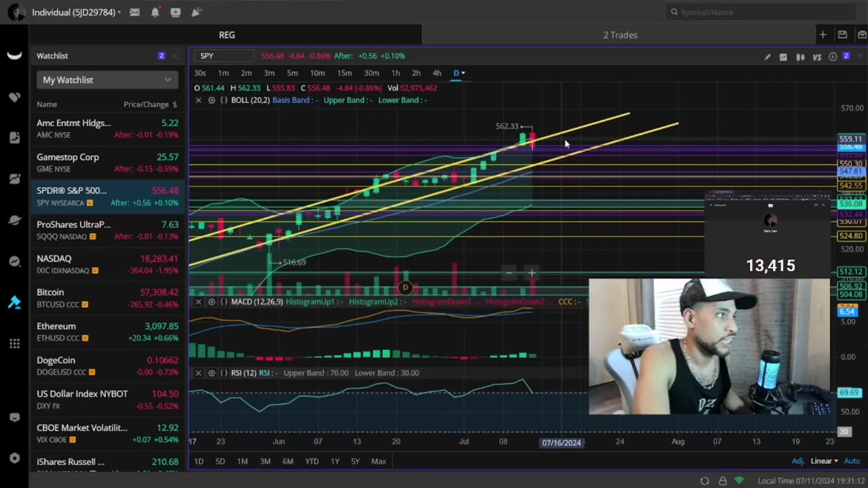Screen dimensions: 868x488
Task: Click the lock icon in status bar
Action: click(722, 481)
